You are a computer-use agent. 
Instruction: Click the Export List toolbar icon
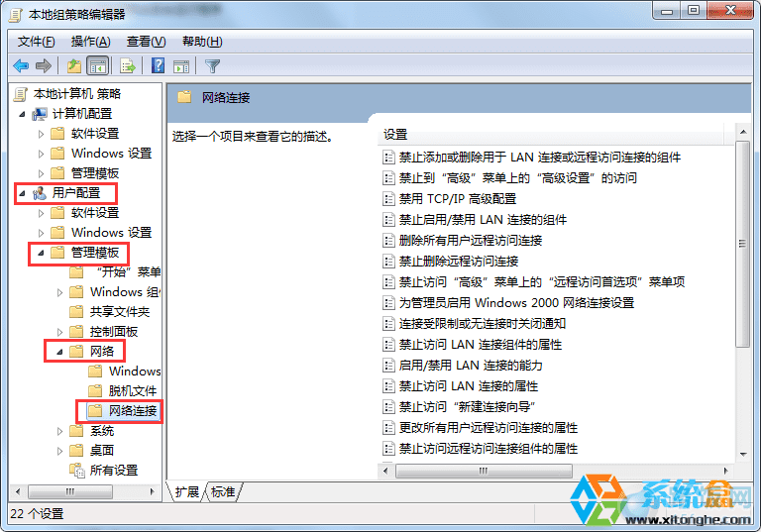pyautogui.click(x=128, y=65)
